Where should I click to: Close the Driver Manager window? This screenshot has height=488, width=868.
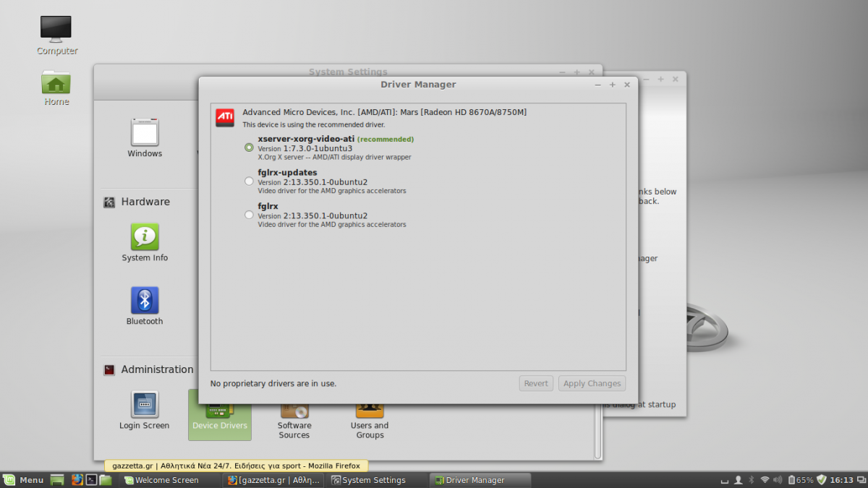click(627, 85)
